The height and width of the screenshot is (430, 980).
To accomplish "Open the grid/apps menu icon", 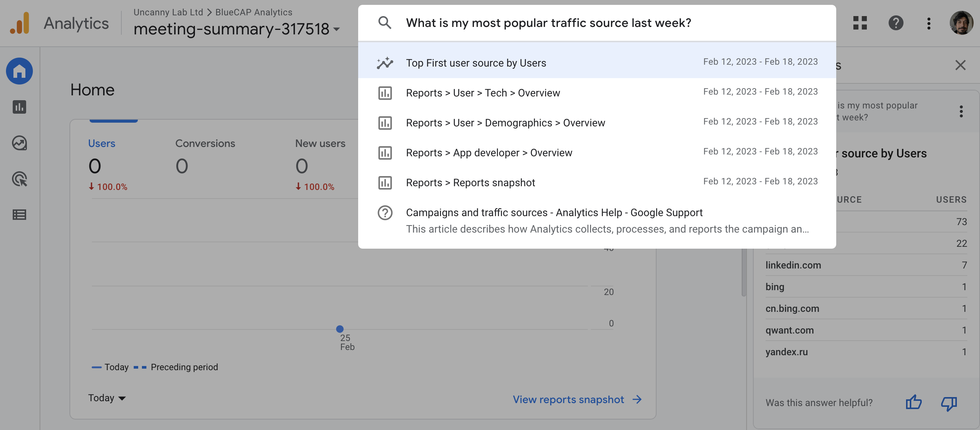I will tap(859, 22).
